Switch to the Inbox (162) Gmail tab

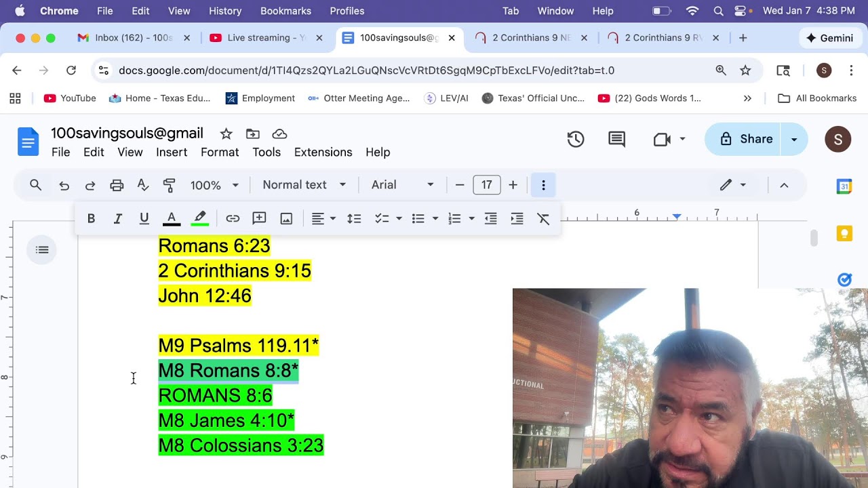[x=134, y=38]
